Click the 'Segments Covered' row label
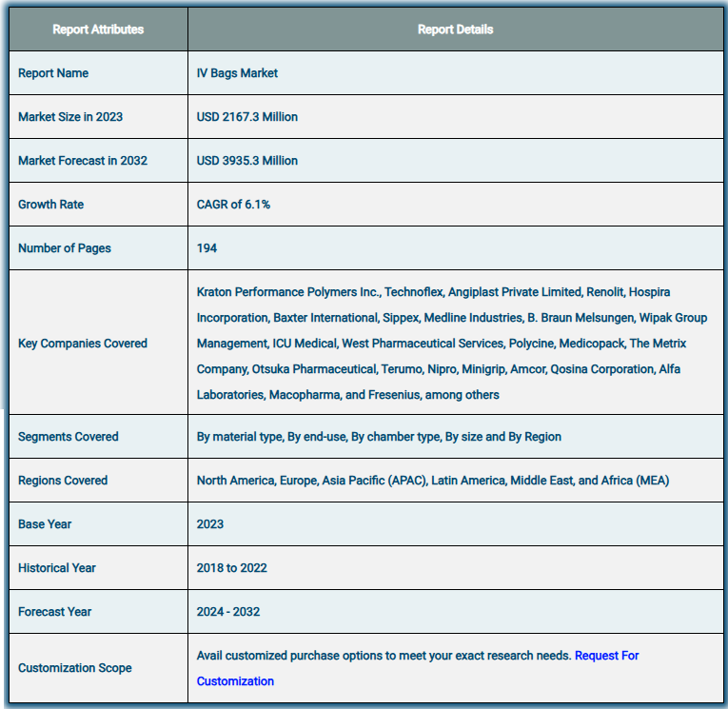Viewport: 728px width, 709px height. pos(69,437)
